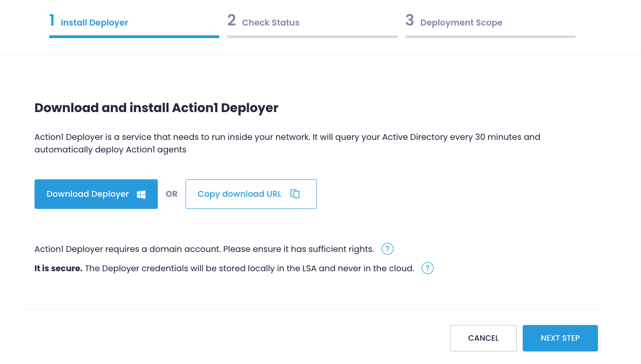Viewport: 641px width, 364px height.
Task: Click the It is secure text line
Action: coord(58,268)
